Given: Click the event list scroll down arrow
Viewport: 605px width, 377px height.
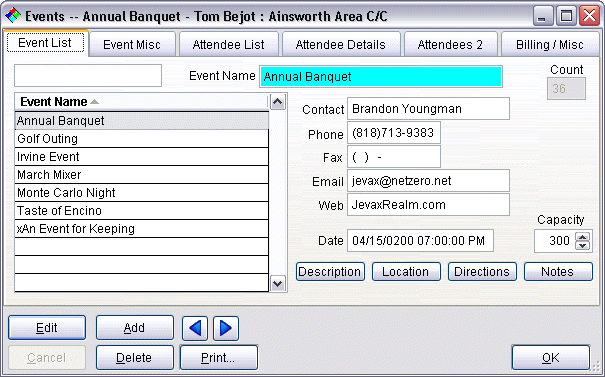Looking at the screenshot, I should [x=278, y=284].
